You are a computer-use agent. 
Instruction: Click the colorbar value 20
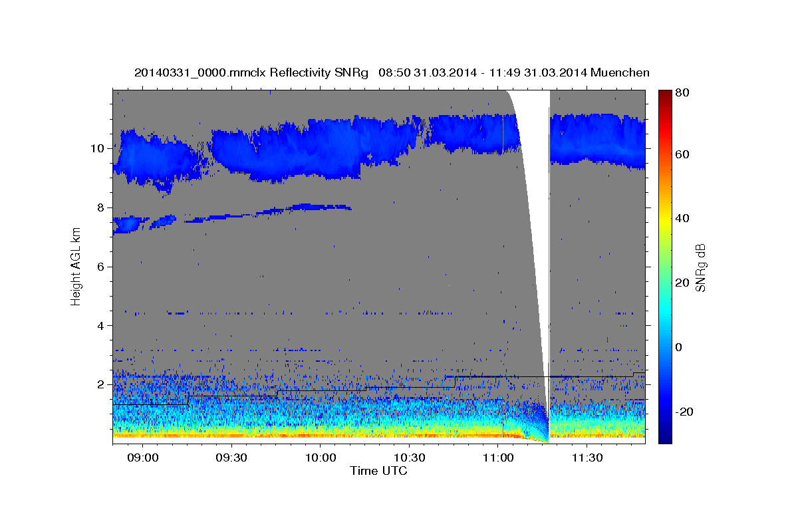[x=682, y=283]
